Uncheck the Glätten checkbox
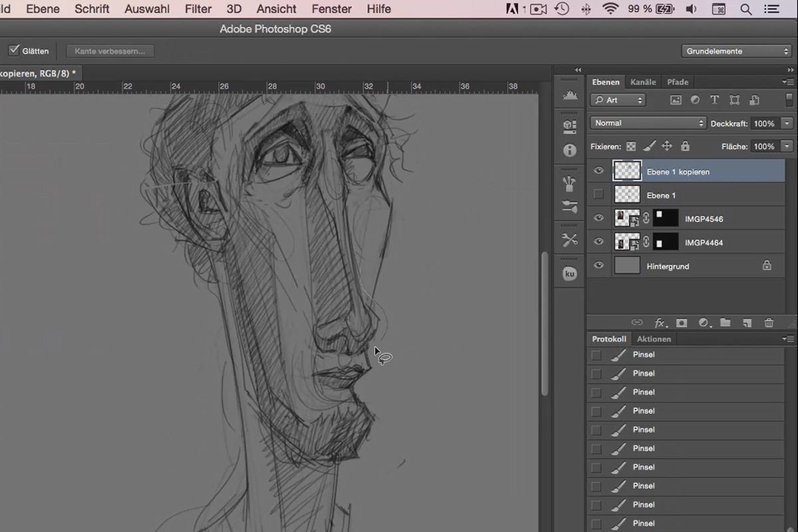This screenshot has height=532, width=798. pos(13,51)
